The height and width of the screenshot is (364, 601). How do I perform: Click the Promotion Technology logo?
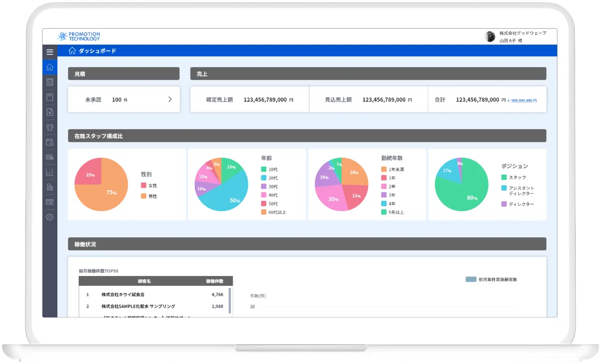(x=79, y=36)
